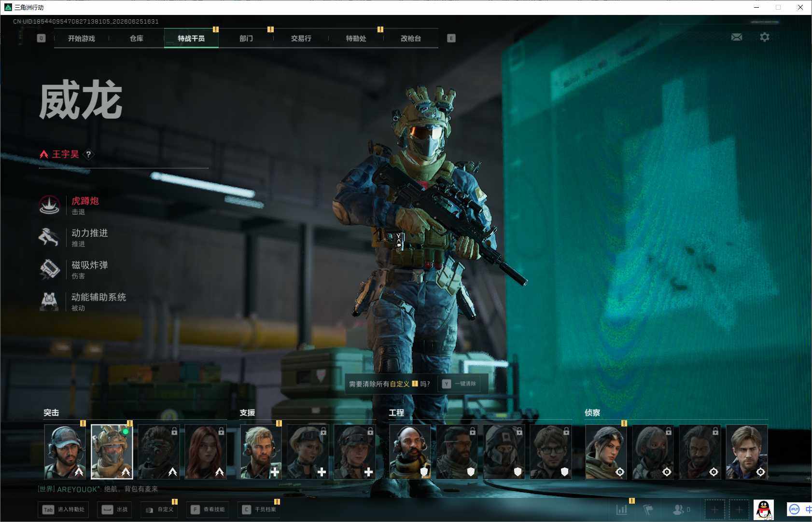812x522 pixels.
Task: Select the capped bearded assault operator portrait
Action: [x=65, y=452]
